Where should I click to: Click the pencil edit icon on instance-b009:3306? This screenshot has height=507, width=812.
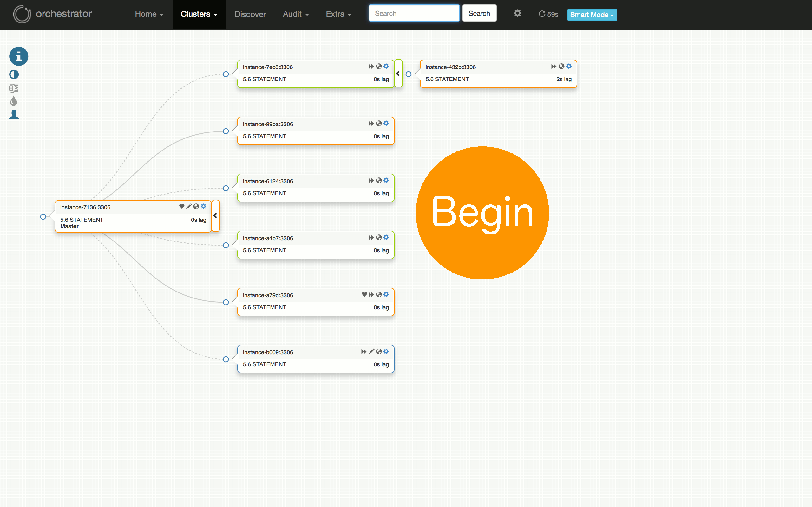pyautogui.click(x=371, y=351)
